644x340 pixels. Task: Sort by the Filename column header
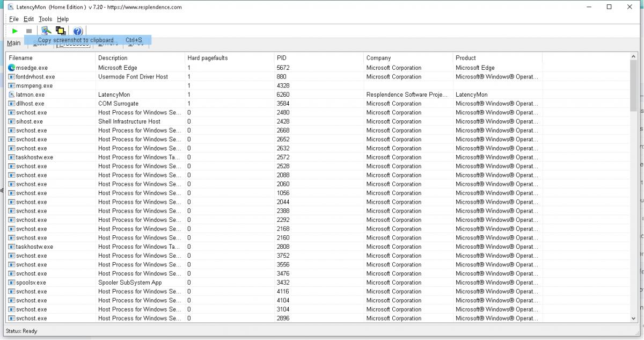(x=50, y=58)
